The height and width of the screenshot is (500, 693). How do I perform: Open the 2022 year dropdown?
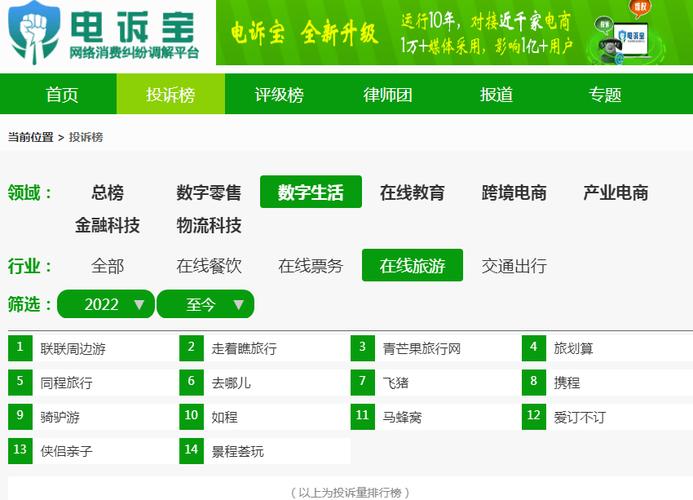(x=106, y=304)
